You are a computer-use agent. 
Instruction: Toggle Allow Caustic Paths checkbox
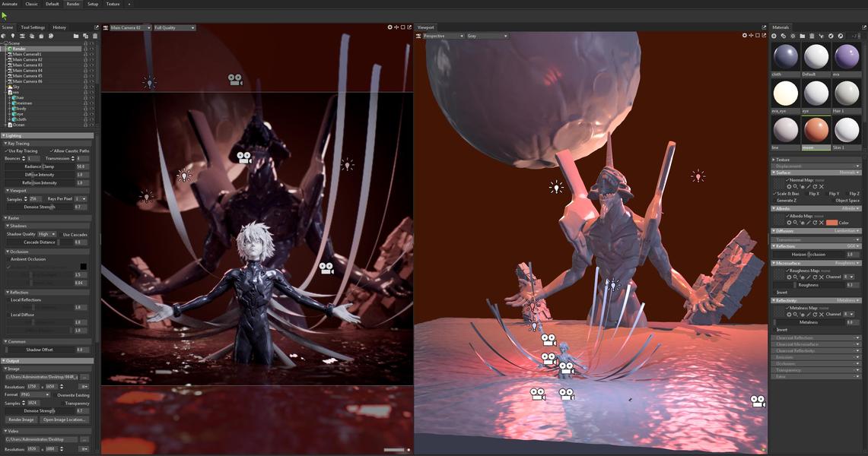click(52, 151)
